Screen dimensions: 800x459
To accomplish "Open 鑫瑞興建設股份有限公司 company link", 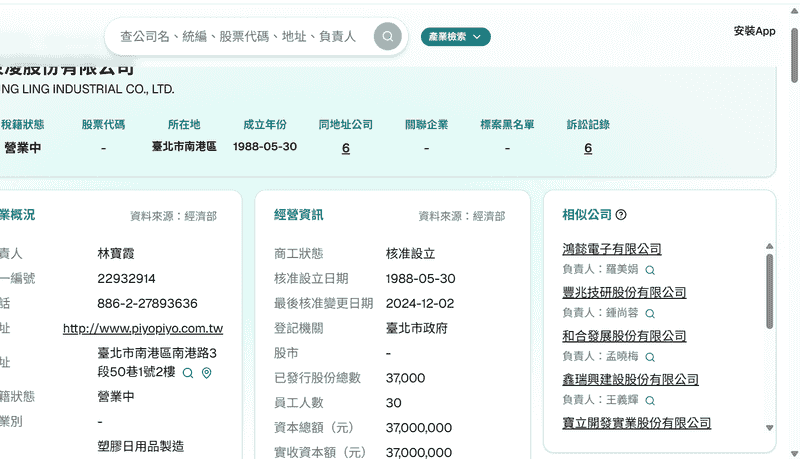I will click(630, 380).
